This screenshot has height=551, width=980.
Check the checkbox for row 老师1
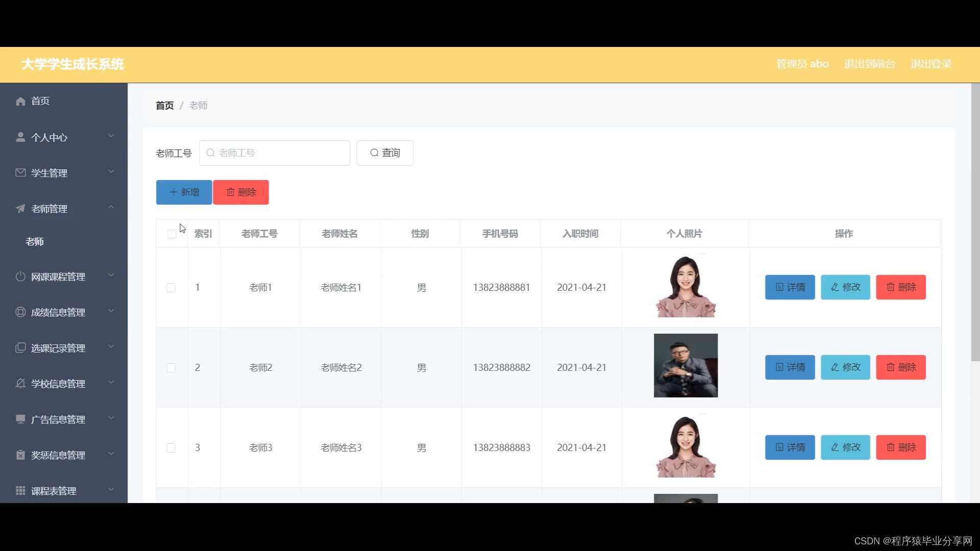click(x=171, y=288)
